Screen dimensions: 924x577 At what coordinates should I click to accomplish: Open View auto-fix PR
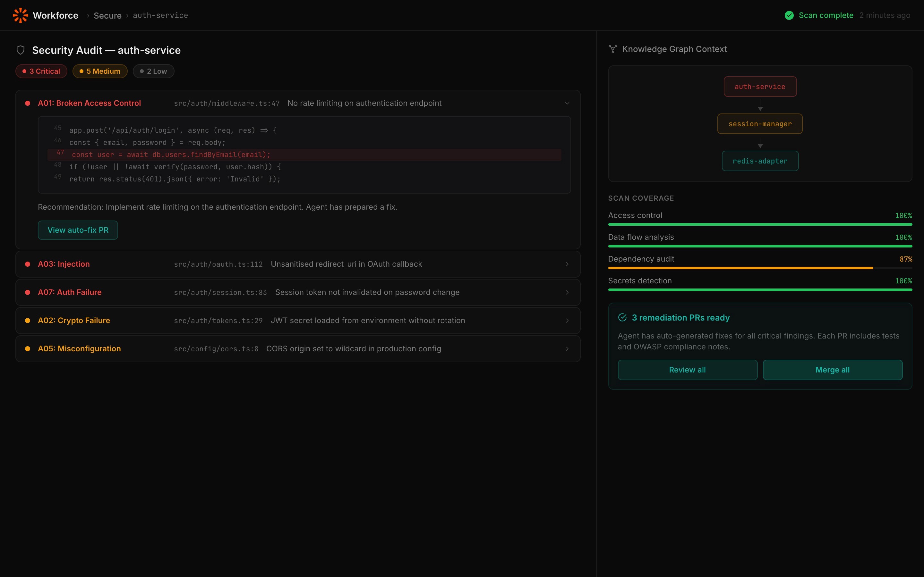point(78,230)
